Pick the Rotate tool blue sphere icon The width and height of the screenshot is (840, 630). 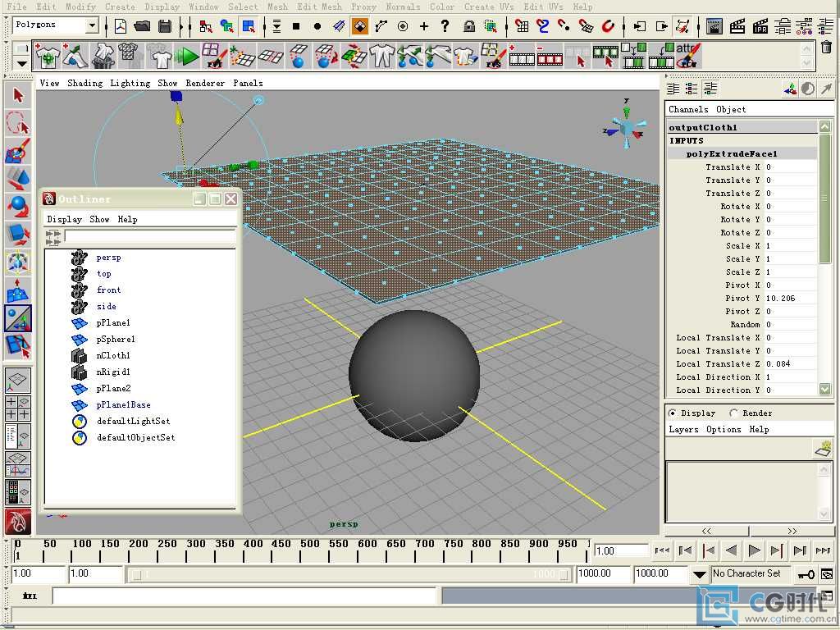(x=18, y=206)
